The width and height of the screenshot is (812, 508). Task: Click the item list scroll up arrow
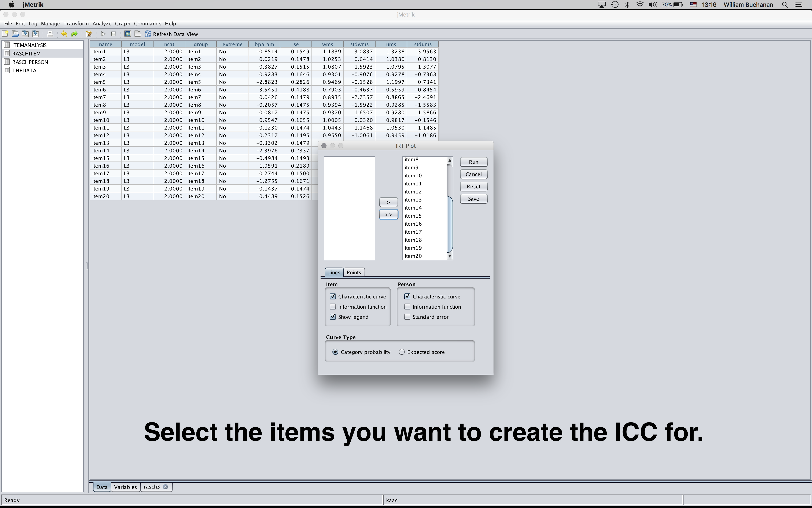[x=450, y=160]
